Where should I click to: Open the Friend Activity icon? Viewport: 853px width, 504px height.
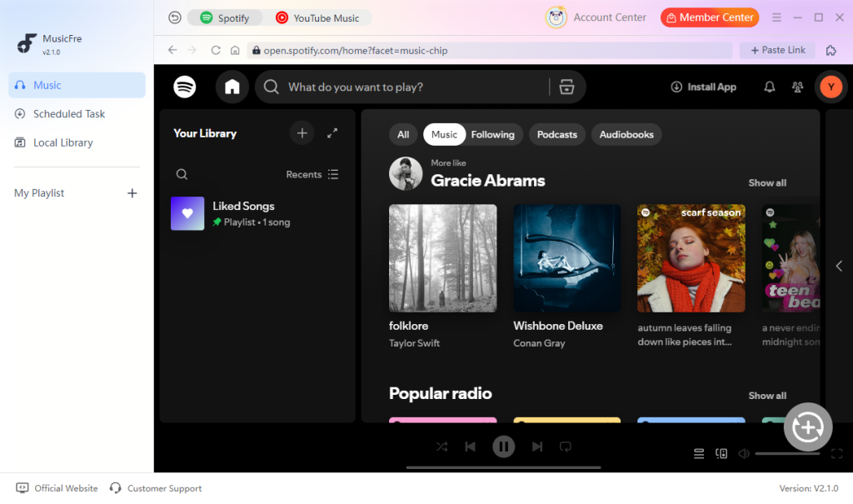[x=797, y=87]
